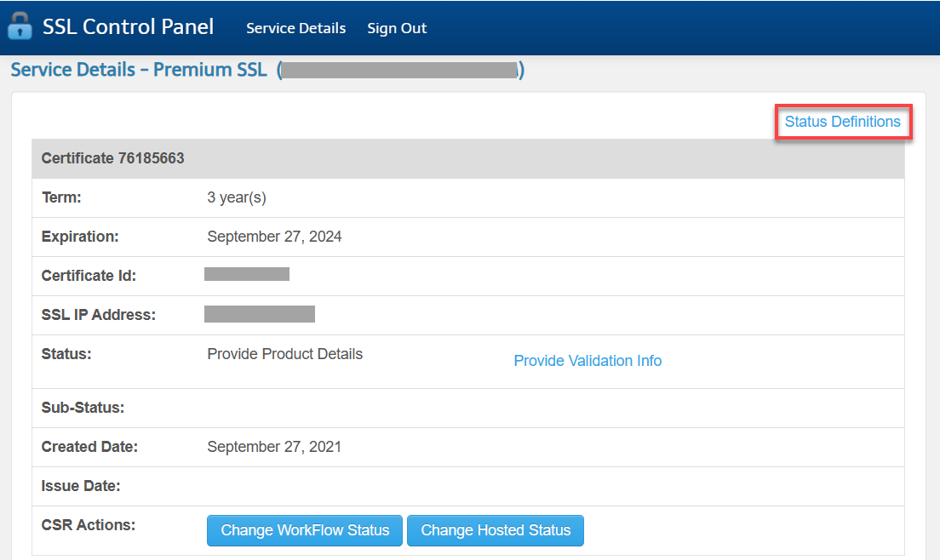Click the SSL Control Panel title
This screenshot has height=560, width=940.
click(128, 26)
